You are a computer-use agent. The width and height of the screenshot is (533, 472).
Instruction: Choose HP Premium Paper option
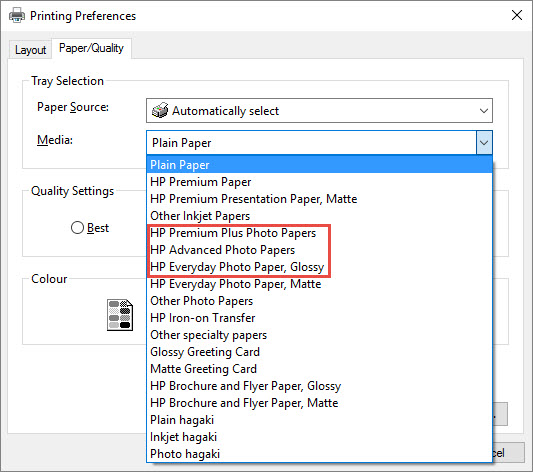tap(319, 182)
